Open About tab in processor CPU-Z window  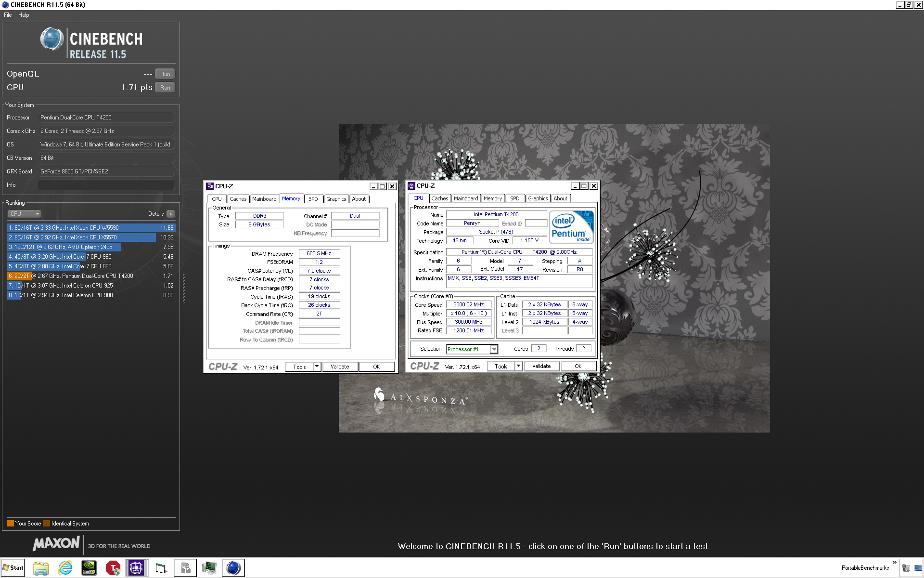561,198
